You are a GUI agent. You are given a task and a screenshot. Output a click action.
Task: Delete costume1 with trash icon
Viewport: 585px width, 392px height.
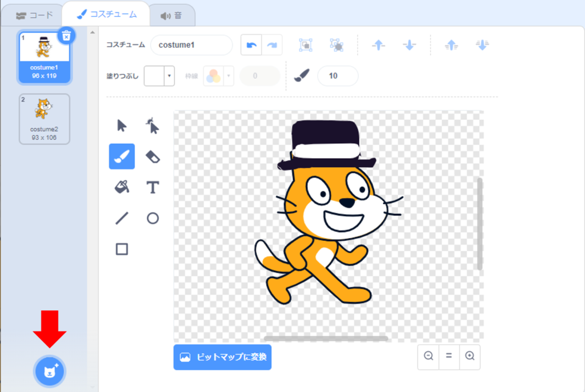tap(66, 36)
